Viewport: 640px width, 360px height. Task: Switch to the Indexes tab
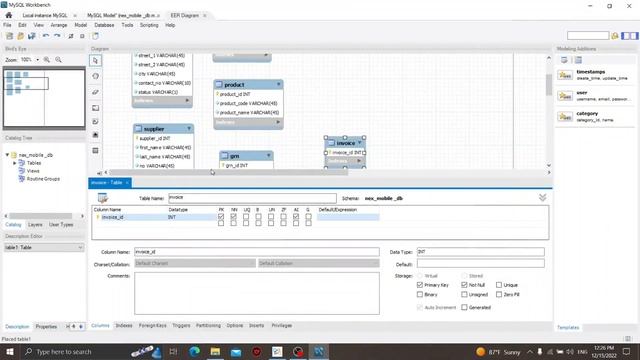click(x=124, y=326)
